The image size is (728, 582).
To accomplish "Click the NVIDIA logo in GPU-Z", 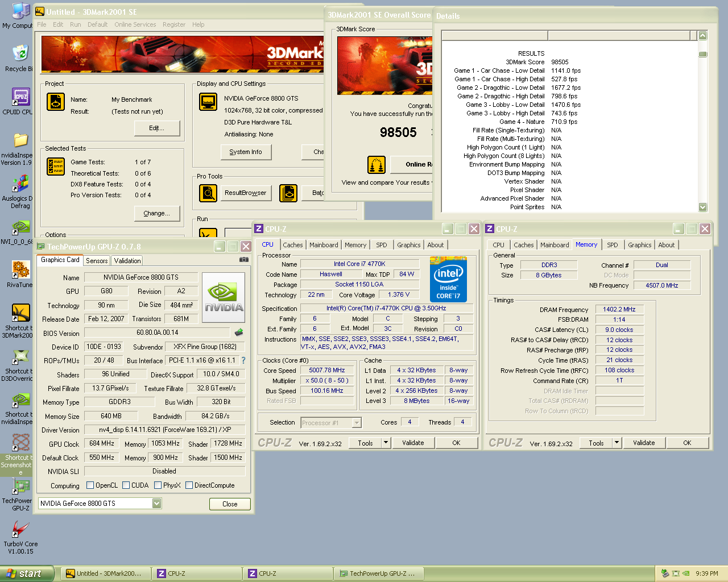I will click(x=224, y=297).
